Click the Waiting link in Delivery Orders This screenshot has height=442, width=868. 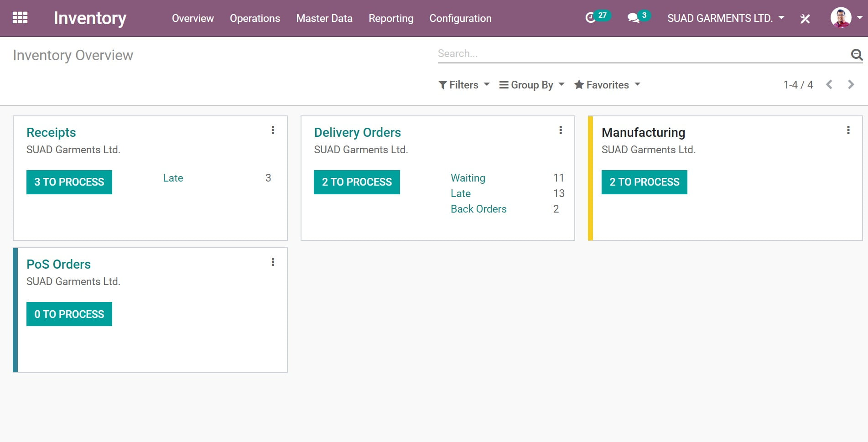click(x=468, y=178)
